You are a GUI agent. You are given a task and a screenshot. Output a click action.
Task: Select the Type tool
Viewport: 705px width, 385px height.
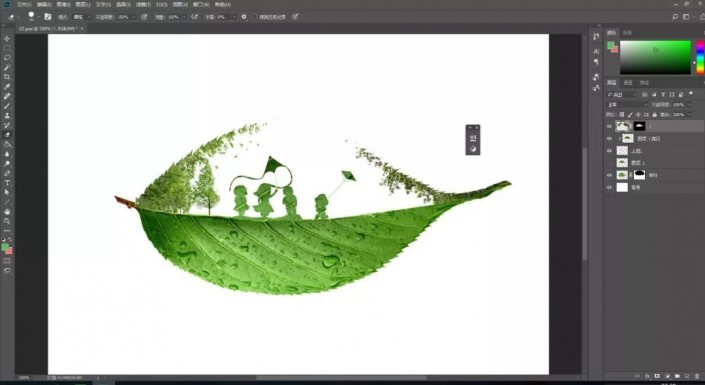click(7, 183)
